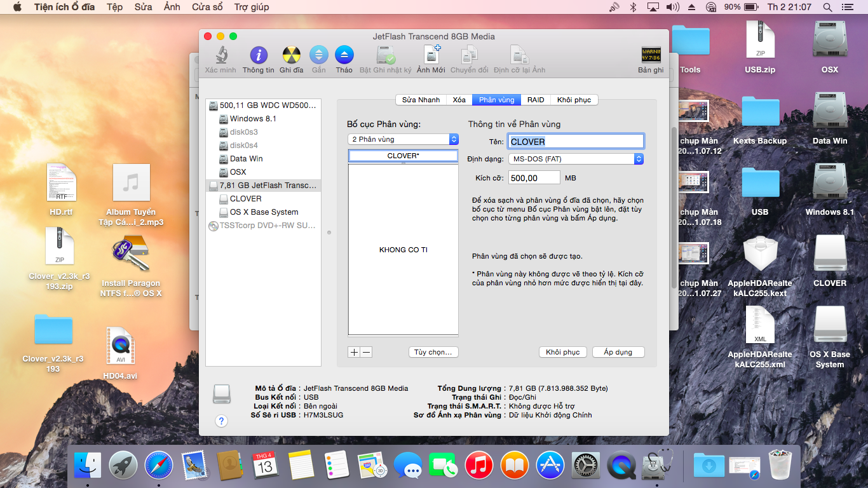The height and width of the screenshot is (488, 868).
Task: Open Finder from the Dock
Action: (x=88, y=465)
